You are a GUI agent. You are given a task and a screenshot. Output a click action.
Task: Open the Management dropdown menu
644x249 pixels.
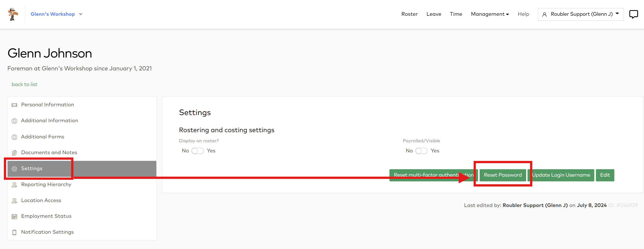click(x=490, y=14)
